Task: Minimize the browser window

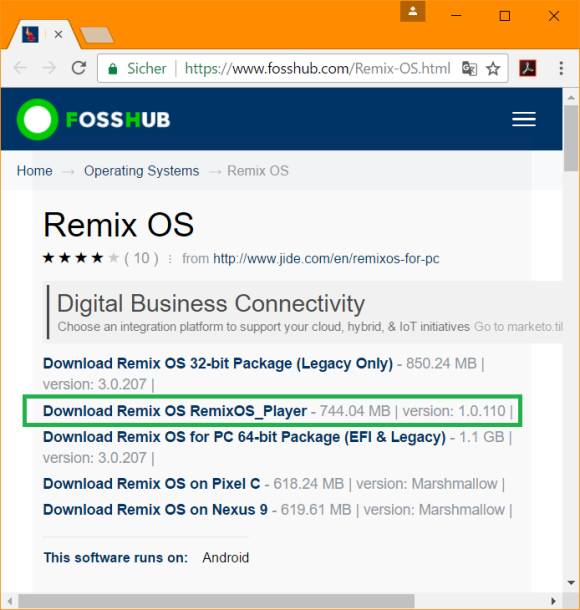Action: [456, 16]
